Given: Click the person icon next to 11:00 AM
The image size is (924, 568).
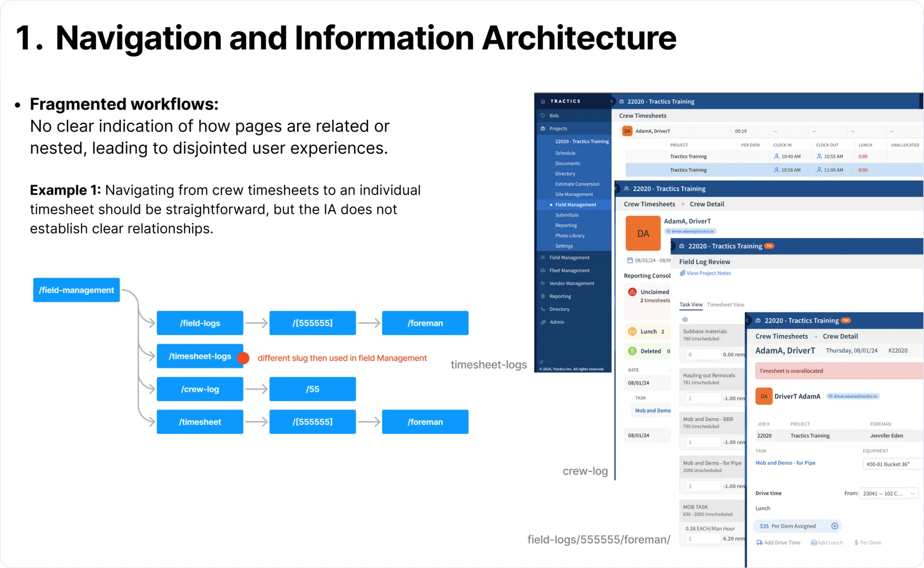Looking at the screenshot, I should click(819, 170).
